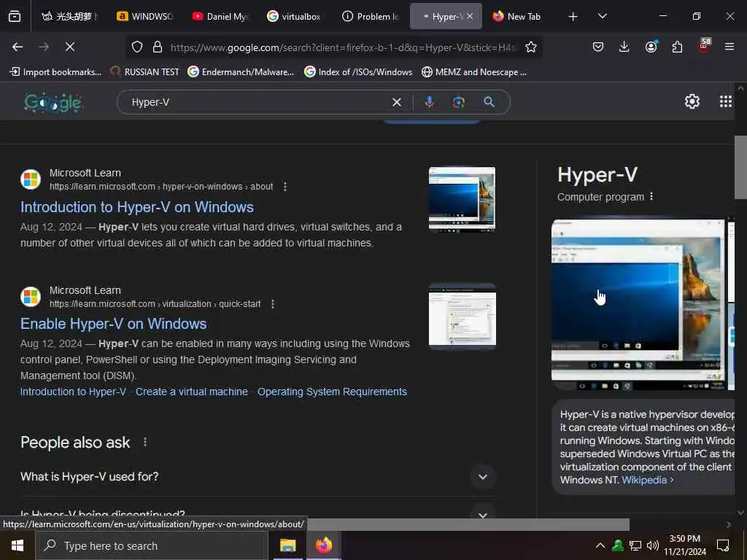
Task: Open Index of /ISOs/Windows bookmark
Action: [358, 72]
